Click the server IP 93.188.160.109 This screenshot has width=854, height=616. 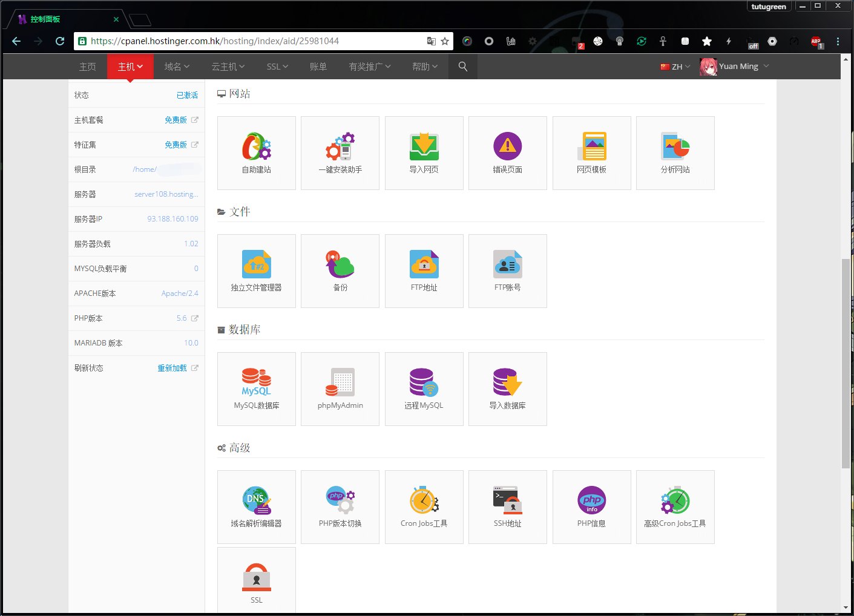173,219
